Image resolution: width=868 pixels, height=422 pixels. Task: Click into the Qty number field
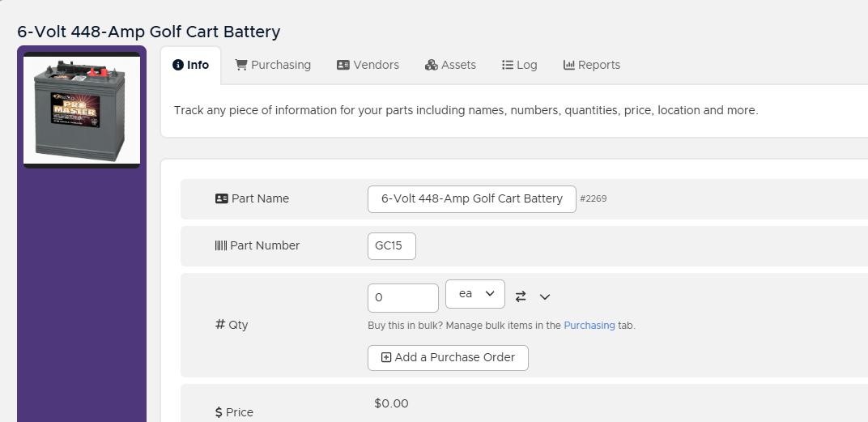(403, 297)
